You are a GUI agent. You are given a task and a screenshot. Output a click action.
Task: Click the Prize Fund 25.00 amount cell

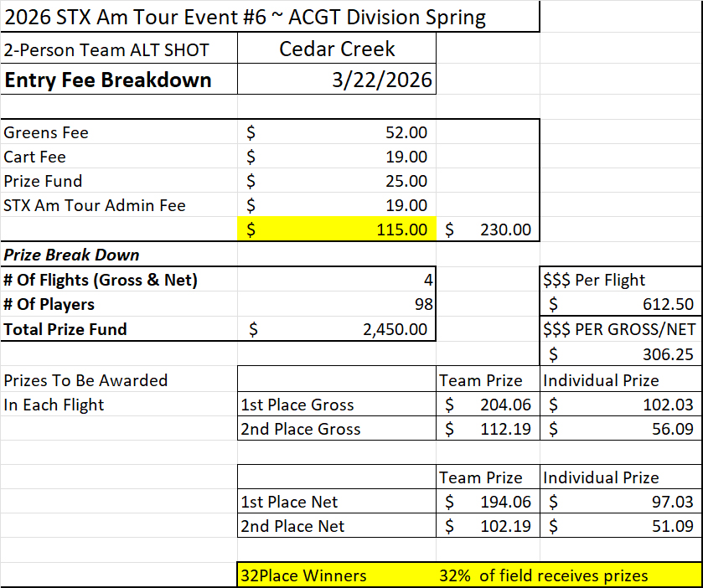pos(337,181)
